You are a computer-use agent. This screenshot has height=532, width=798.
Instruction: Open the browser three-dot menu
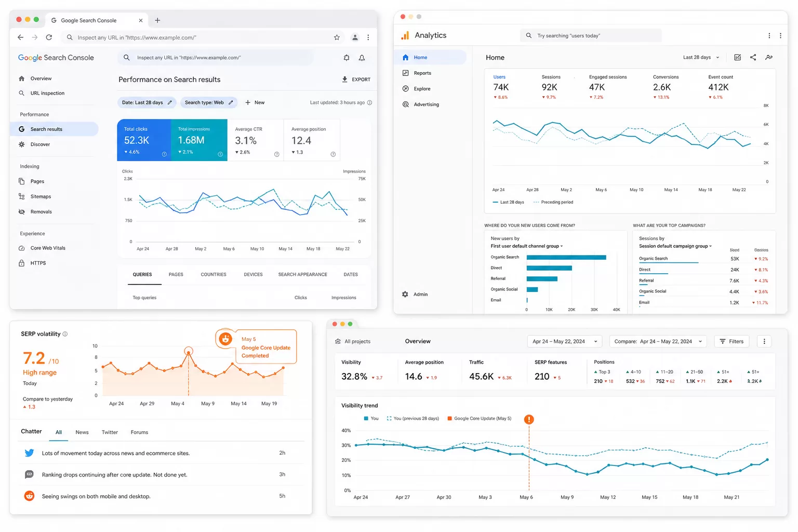(368, 37)
